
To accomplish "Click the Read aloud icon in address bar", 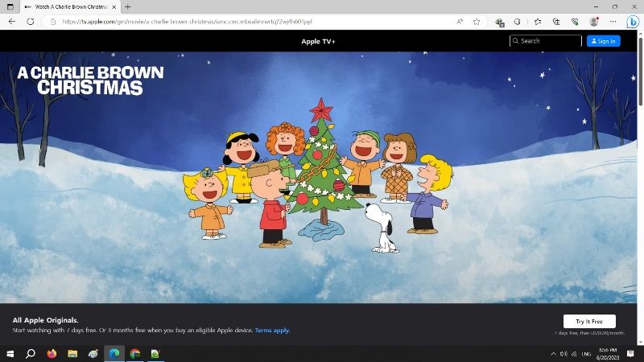I will (460, 22).
